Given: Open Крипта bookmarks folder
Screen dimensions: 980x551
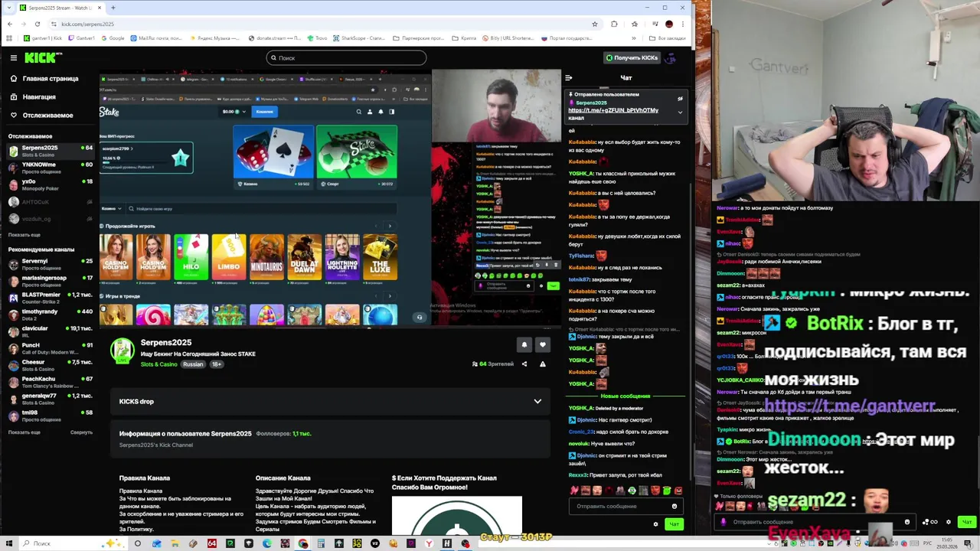Looking at the screenshot, I should tap(465, 37).
